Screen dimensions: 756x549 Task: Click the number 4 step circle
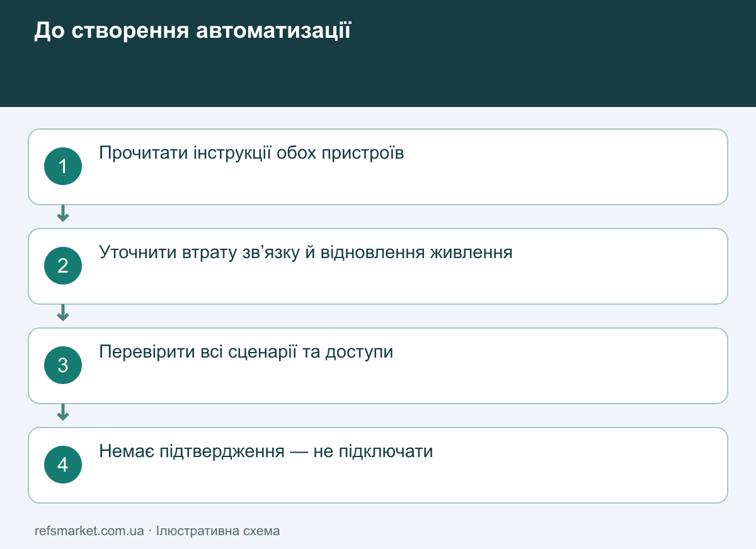(63, 465)
